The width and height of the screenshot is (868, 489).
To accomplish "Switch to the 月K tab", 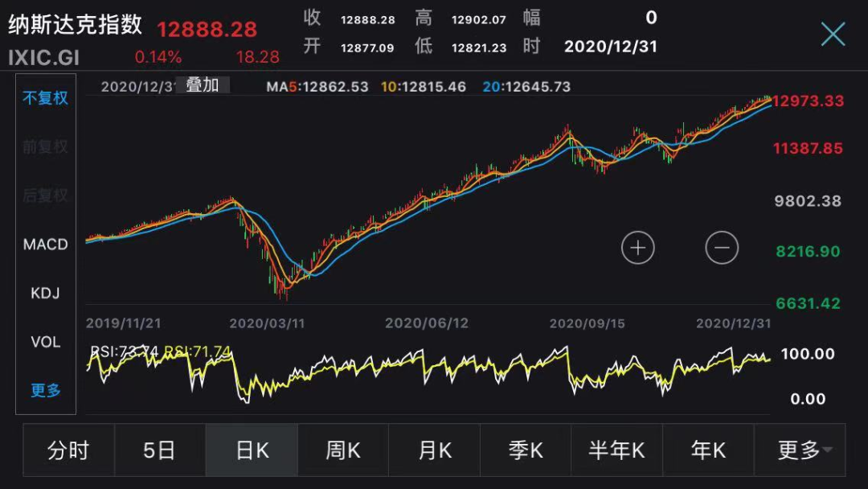I will pos(435,450).
